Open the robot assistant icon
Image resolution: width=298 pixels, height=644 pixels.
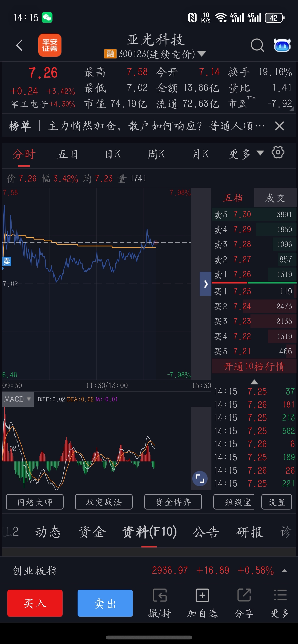pyautogui.click(x=282, y=45)
